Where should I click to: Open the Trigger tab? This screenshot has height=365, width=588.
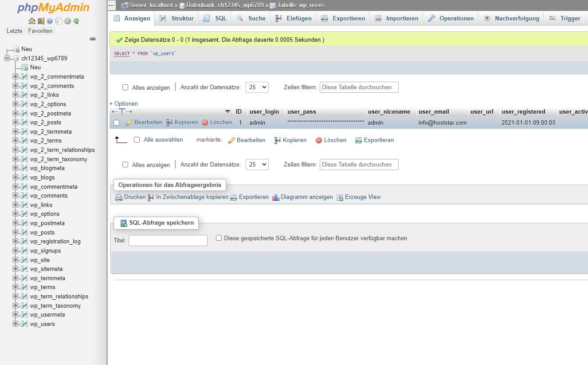tap(564, 18)
